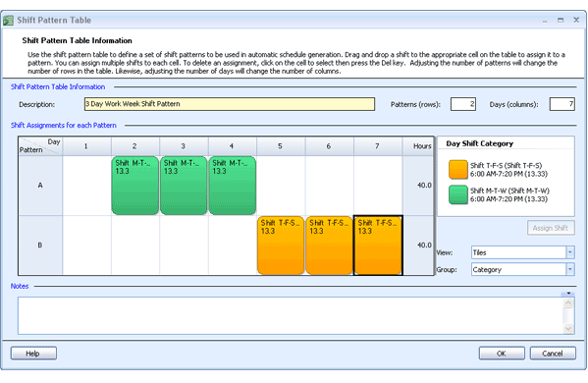
Task: Click empty cell Pattern B Day 3
Action: (x=184, y=246)
